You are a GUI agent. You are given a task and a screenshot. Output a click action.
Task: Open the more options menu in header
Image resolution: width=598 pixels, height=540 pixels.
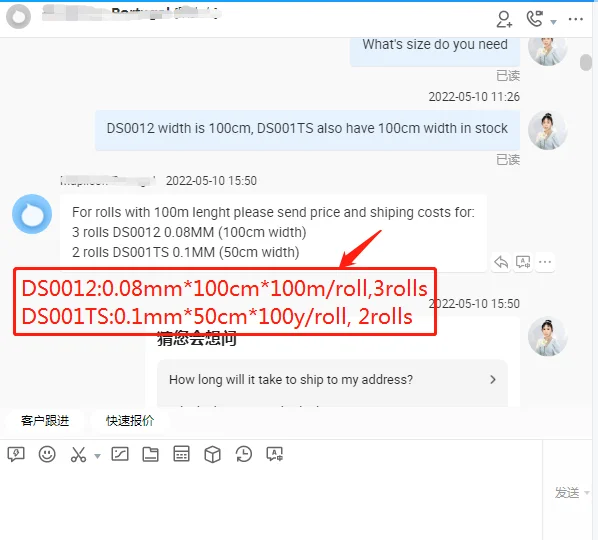[x=575, y=19]
